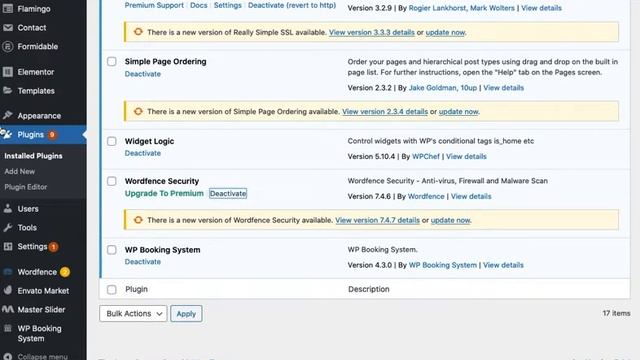
Task: Open WPChef author link
Action: click(x=426, y=156)
